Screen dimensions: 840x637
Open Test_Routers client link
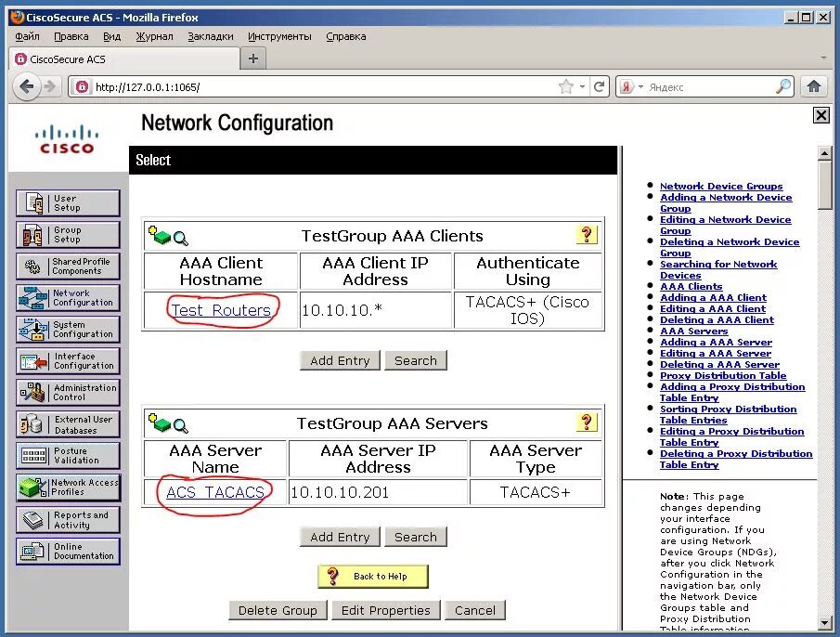(221, 310)
